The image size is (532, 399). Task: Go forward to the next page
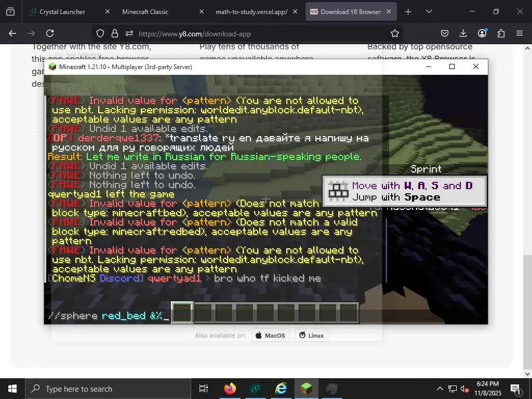click(x=31, y=33)
